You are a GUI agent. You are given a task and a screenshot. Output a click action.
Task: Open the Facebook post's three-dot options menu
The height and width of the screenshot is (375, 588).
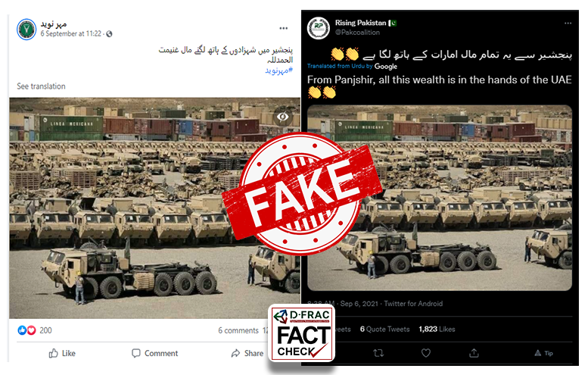click(284, 28)
